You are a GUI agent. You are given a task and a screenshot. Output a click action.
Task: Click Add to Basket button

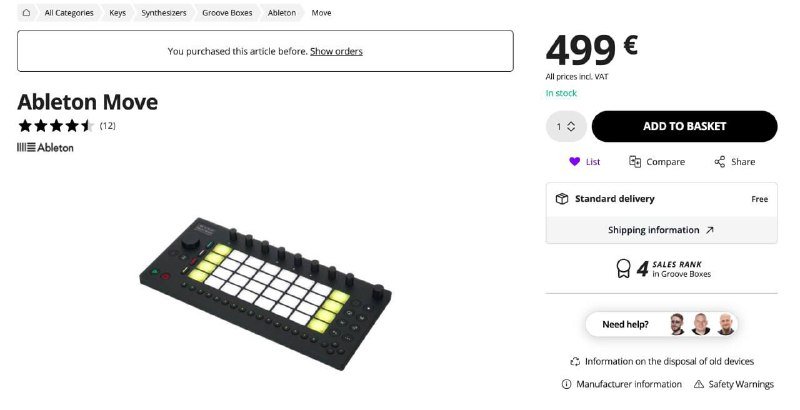click(684, 126)
